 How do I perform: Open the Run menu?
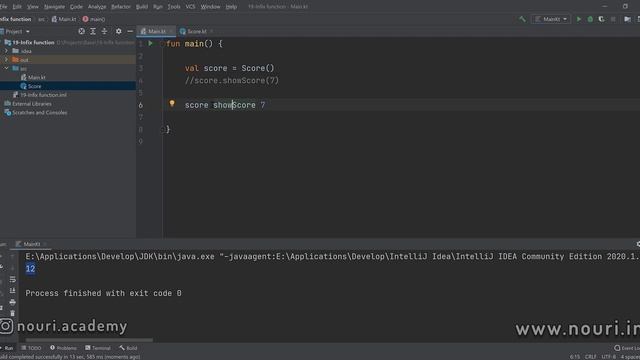[x=158, y=7]
